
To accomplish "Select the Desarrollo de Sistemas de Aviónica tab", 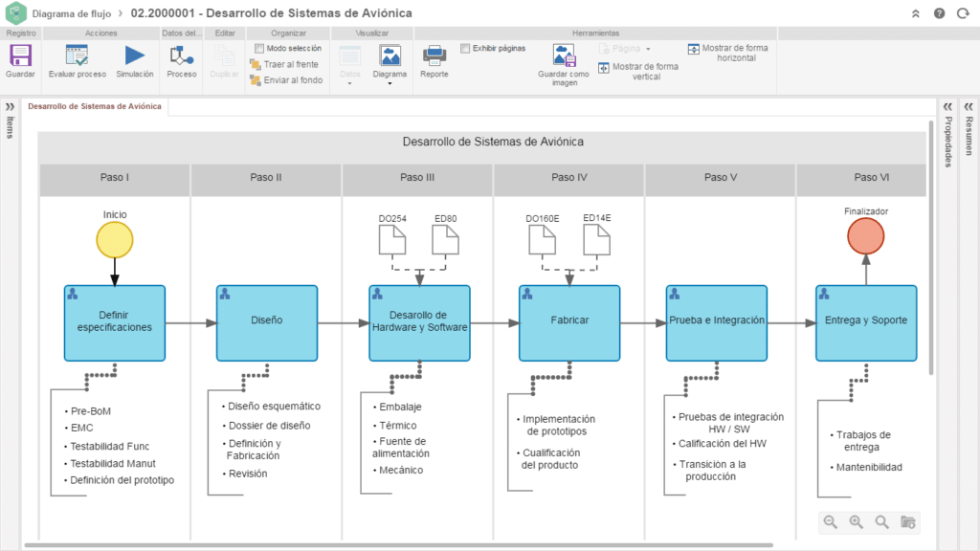I will click(x=95, y=106).
